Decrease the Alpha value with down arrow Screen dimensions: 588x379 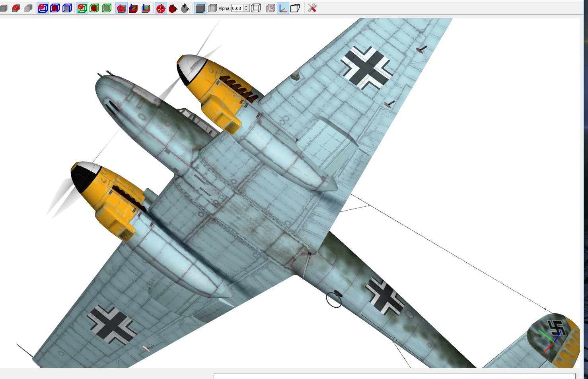pyautogui.click(x=246, y=10)
